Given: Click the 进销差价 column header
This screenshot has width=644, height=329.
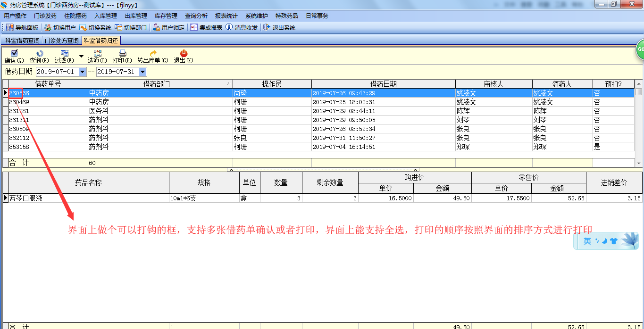Looking at the screenshot, I should pos(614,182).
